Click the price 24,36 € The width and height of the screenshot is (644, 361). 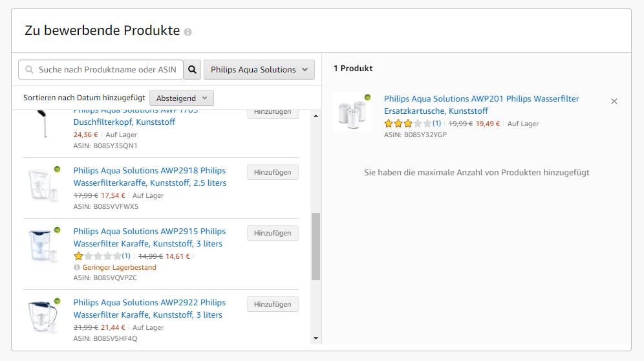[x=86, y=135]
